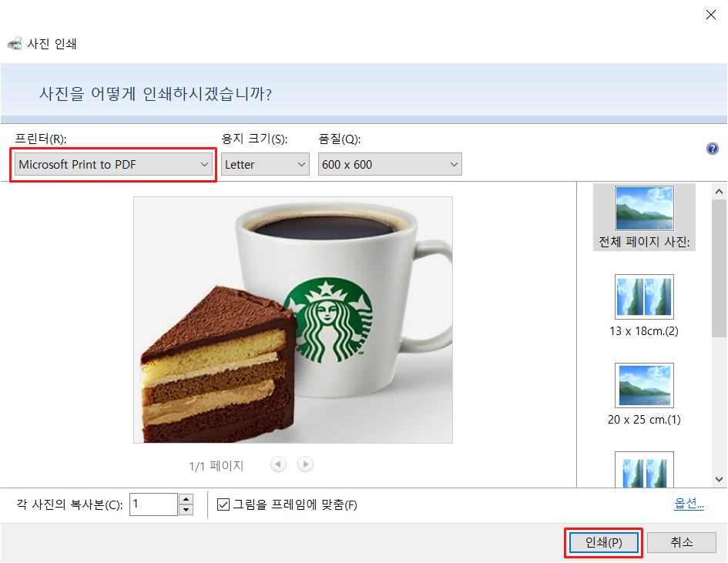Toggle 그림을 프레임에 맞춤 checkbox
The height and width of the screenshot is (563, 728).
pos(223,504)
